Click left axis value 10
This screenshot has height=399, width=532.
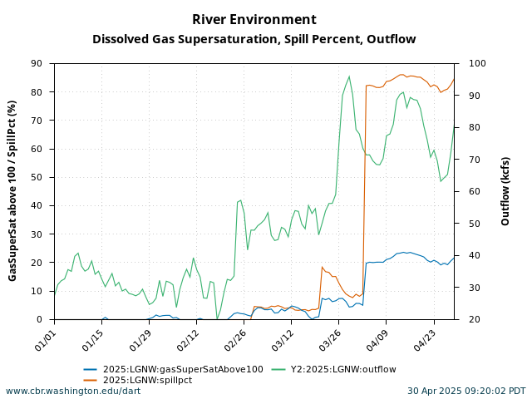point(37,291)
